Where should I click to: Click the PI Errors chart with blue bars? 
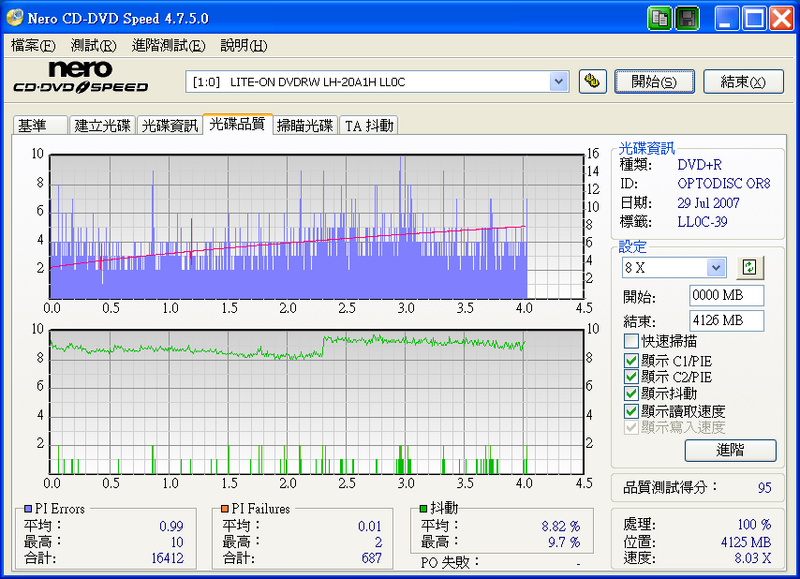[x=316, y=226]
